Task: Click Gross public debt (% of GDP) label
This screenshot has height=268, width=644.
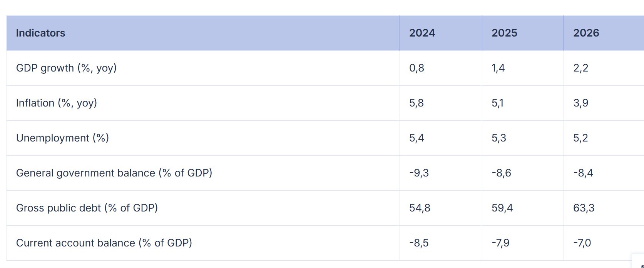Action: coord(87,208)
